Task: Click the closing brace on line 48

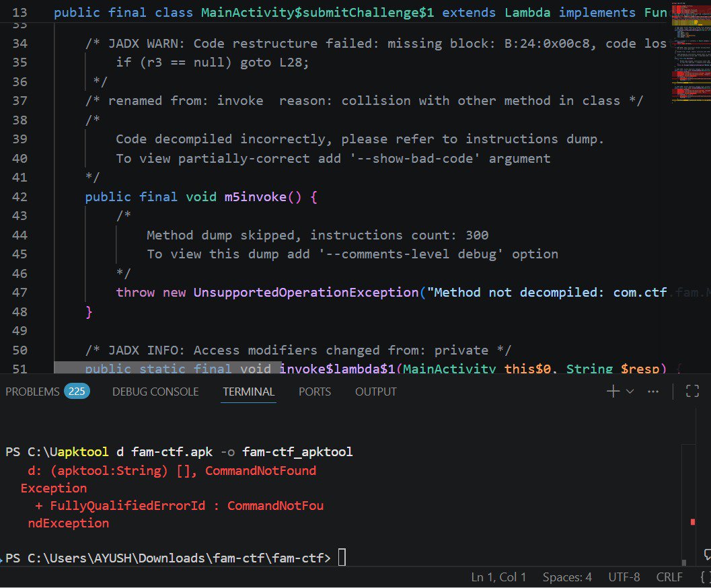Action: [x=89, y=312]
